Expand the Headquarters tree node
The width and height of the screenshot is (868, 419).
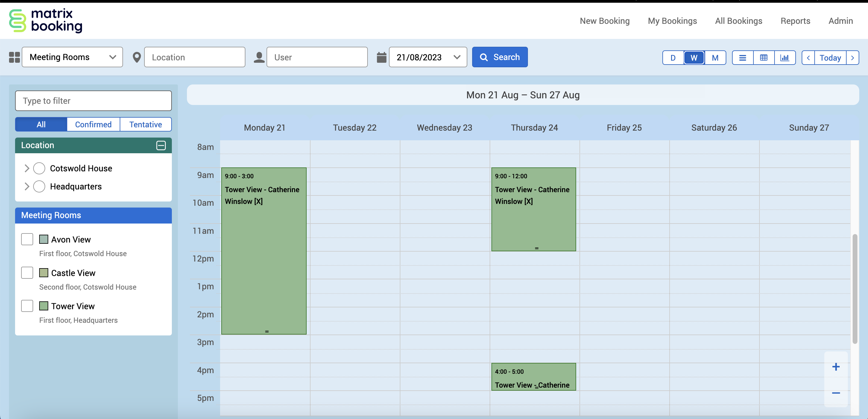tap(27, 186)
